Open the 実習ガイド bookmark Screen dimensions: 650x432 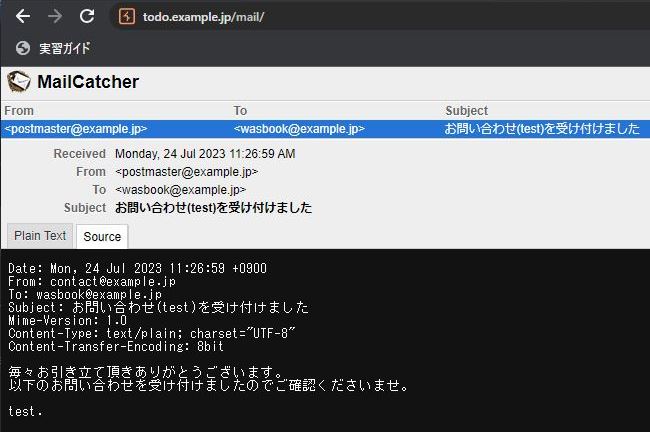[x=53, y=48]
